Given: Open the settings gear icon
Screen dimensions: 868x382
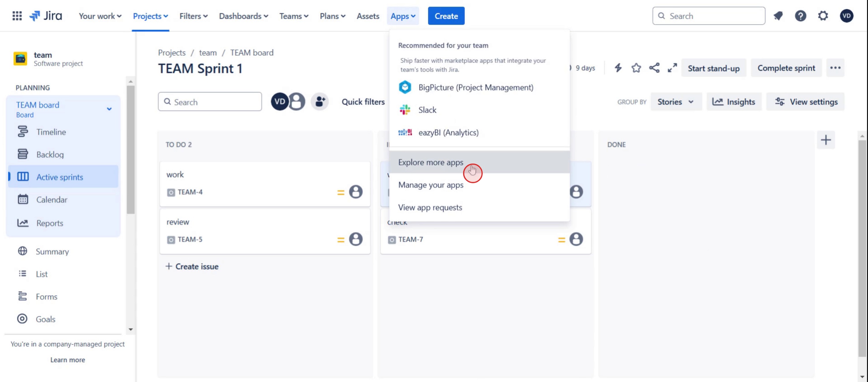Looking at the screenshot, I should pyautogui.click(x=823, y=16).
